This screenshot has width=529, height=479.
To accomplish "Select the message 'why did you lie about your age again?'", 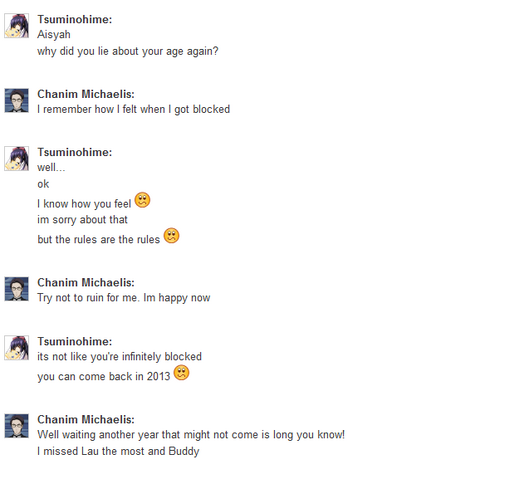I will point(128,51).
